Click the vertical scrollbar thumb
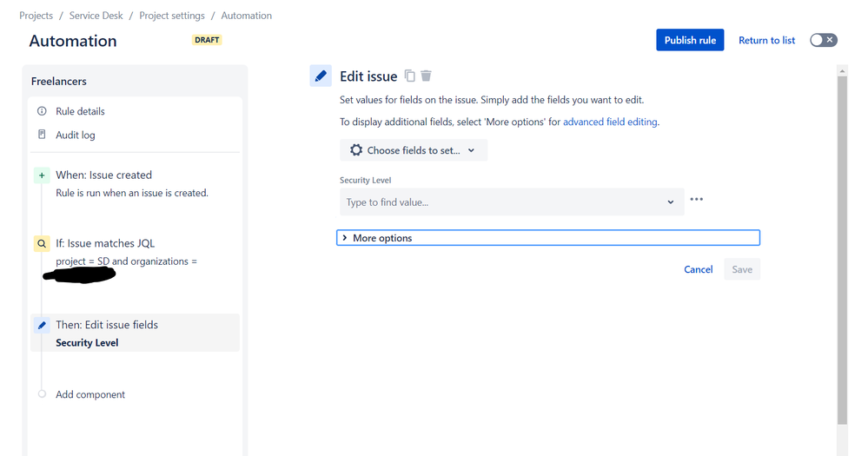The width and height of the screenshot is (868, 456). coord(843,249)
